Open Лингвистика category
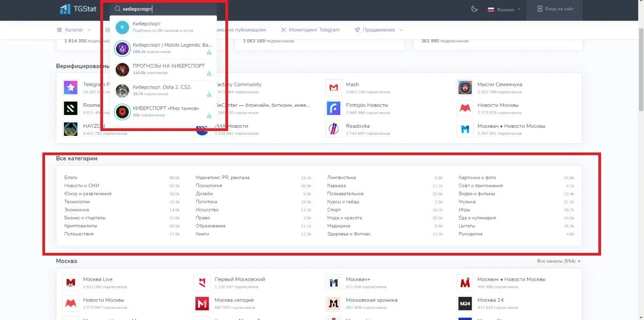 pos(341,177)
